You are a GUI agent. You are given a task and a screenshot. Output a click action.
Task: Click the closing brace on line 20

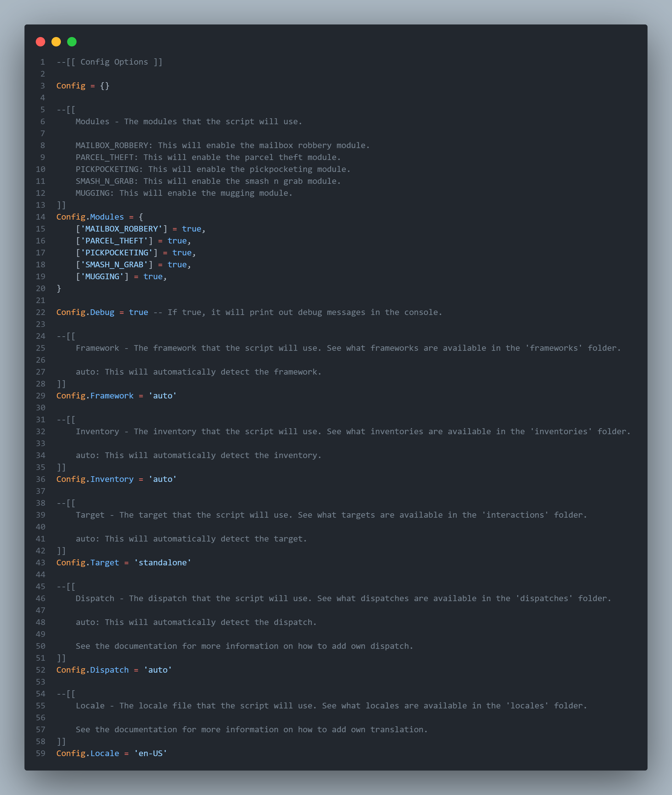coord(59,288)
